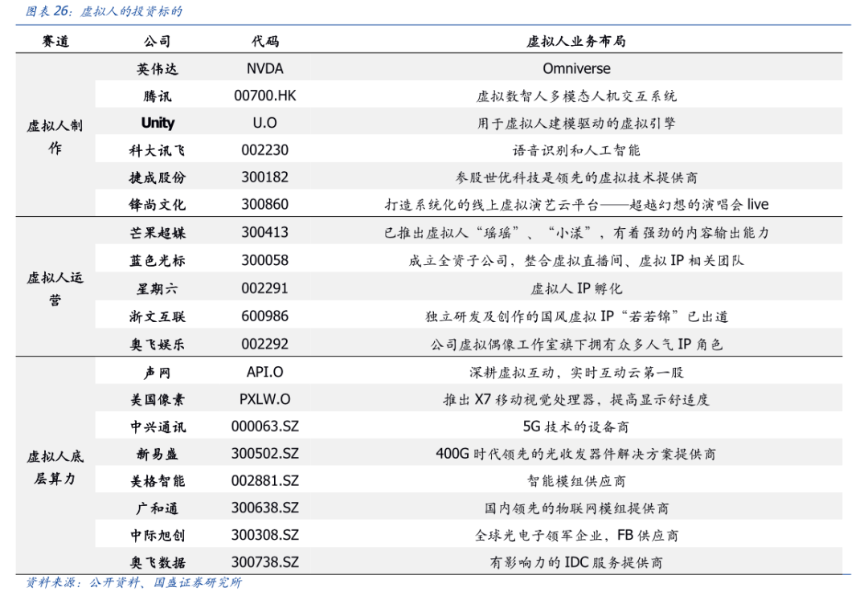This screenshot has width=868, height=608.
Task: Click company name 科大讯飞
Action: click(158, 150)
